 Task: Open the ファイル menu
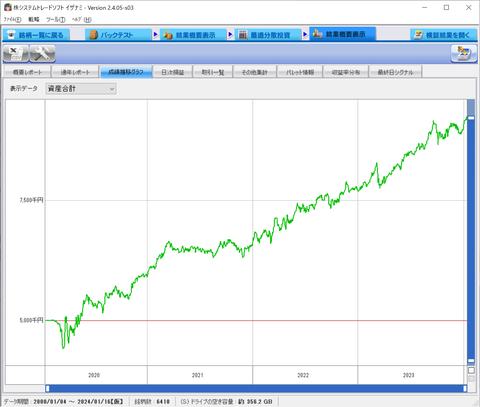[12, 20]
